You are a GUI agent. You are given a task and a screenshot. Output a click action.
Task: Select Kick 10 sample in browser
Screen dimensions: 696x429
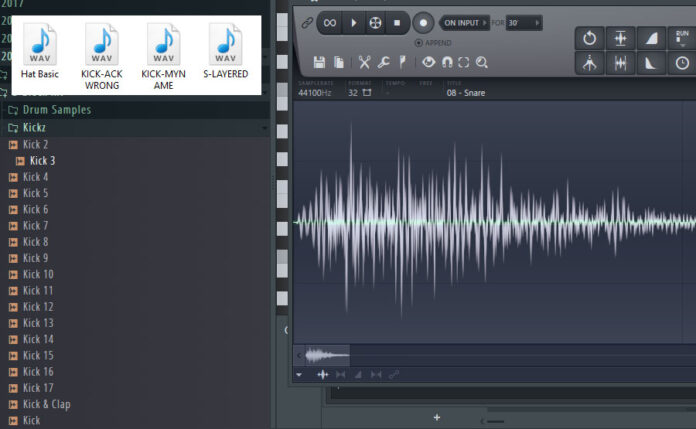click(x=38, y=274)
